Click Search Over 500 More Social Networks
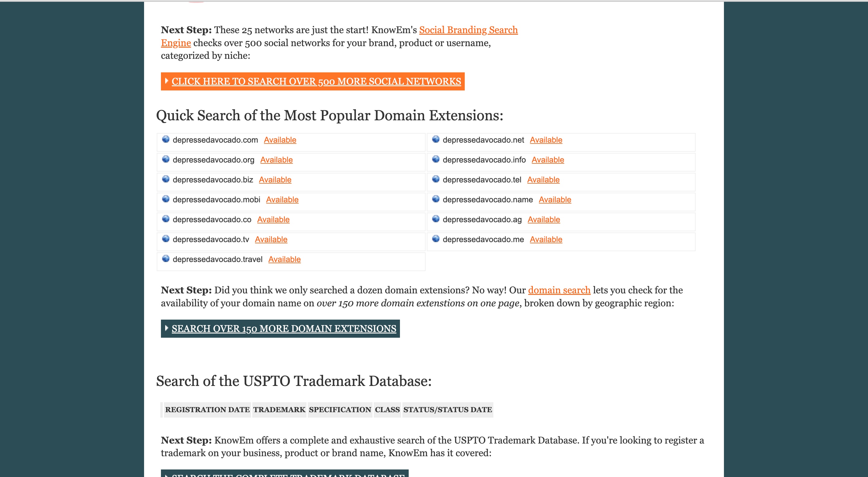Viewport: 868px width, 477px height. click(316, 82)
